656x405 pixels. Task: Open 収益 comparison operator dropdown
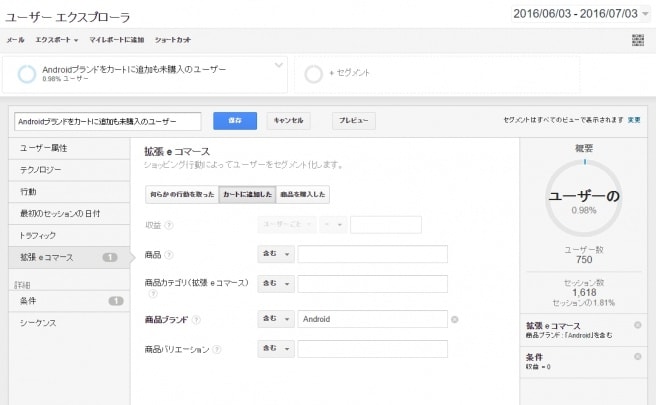(x=333, y=225)
